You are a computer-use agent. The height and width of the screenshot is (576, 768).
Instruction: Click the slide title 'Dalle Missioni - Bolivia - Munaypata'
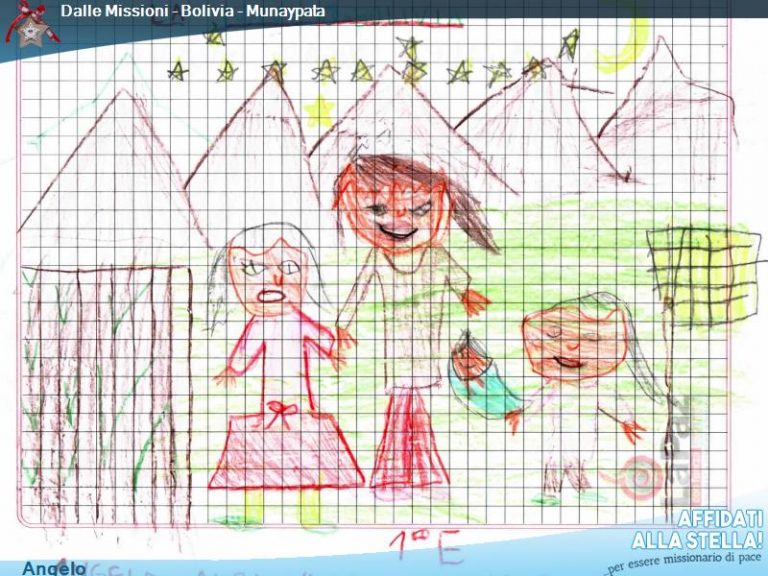pyautogui.click(x=192, y=12)
